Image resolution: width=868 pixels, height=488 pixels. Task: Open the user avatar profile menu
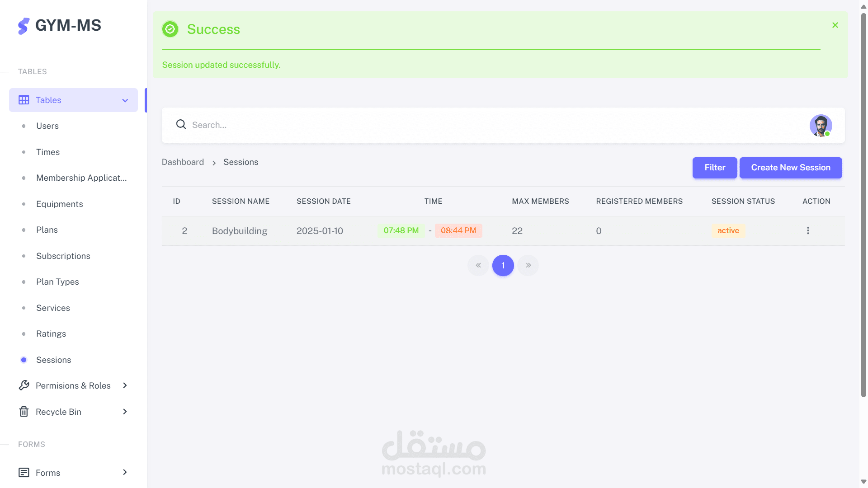click(x=820, y=125)
